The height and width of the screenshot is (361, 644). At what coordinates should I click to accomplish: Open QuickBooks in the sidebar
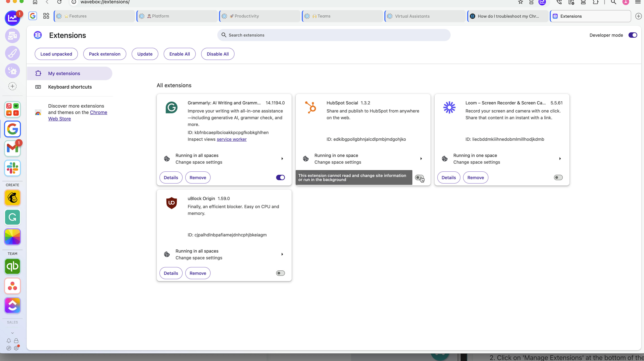point(12,266)
